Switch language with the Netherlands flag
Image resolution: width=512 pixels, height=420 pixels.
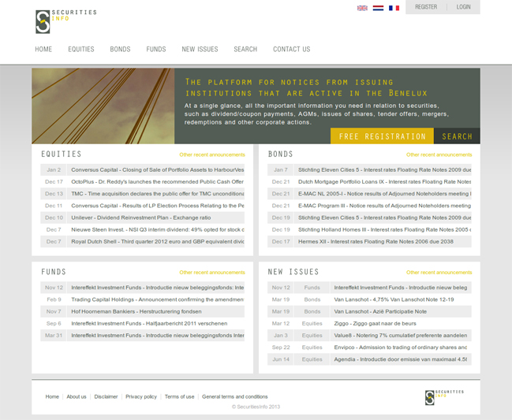(x=378, y=8)
